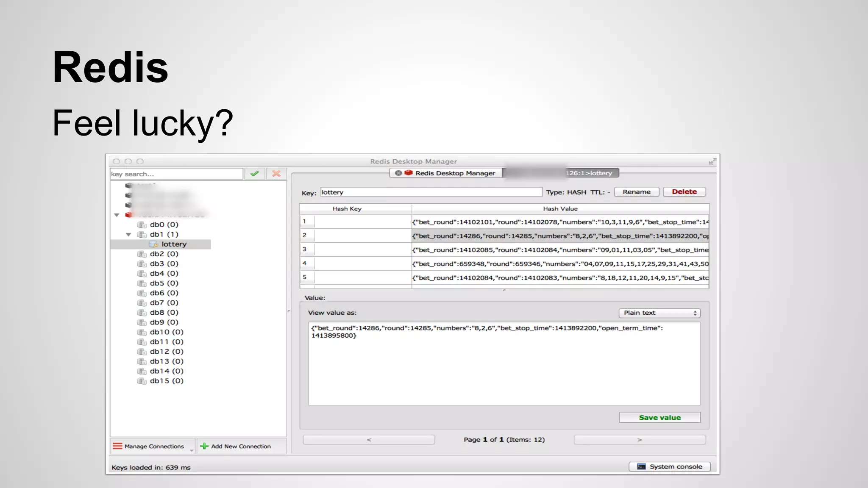
Task: Focus the key search field
Action: (x=176, y=174)
